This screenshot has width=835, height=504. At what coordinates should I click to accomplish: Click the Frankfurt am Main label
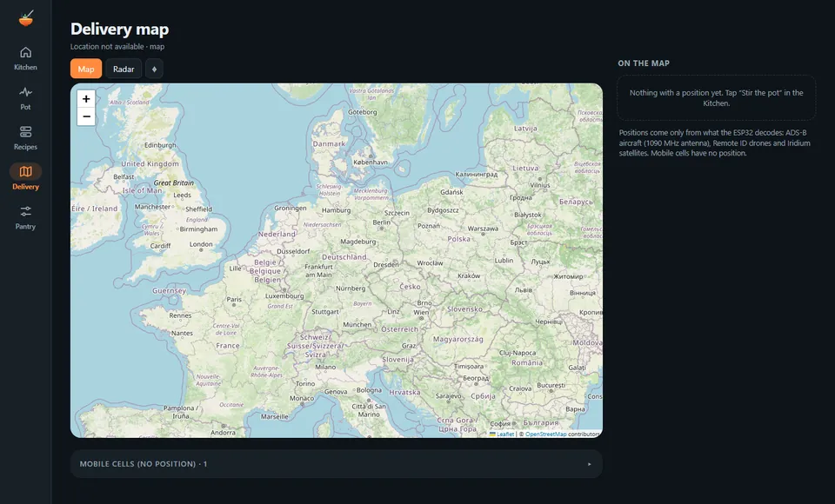point(318,271)
